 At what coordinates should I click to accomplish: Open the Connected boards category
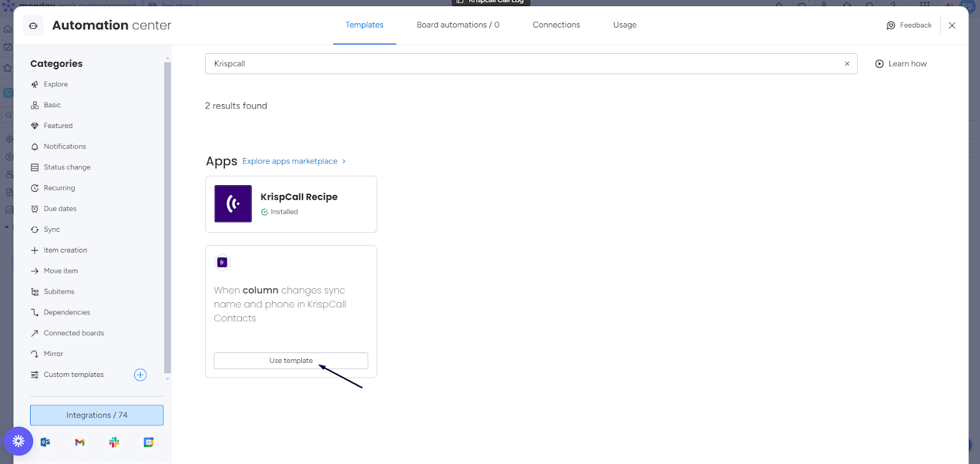tap(67, 333)
